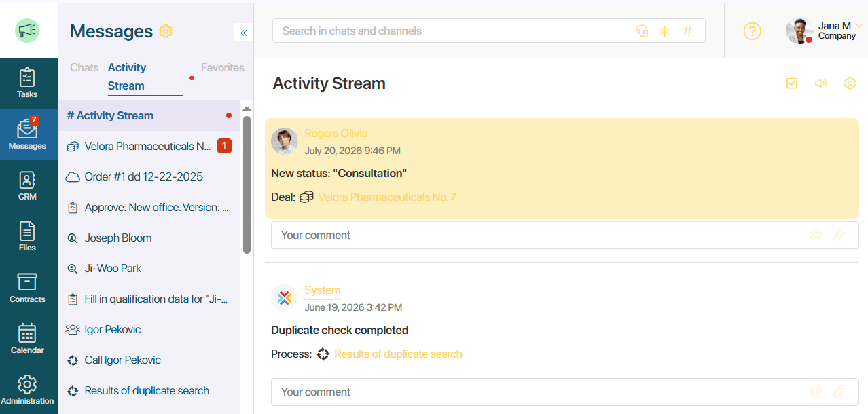This screenshot has height=414, width=868.
Task: Mark all as read checkbox icon
Action: point(792,83)
